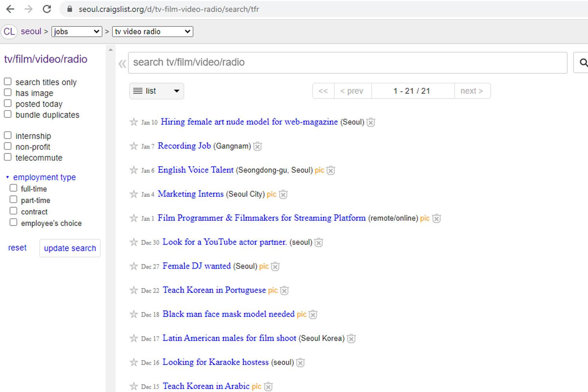Click the reset filters link
Screen dimensions: 588x392
coord(17,248)
